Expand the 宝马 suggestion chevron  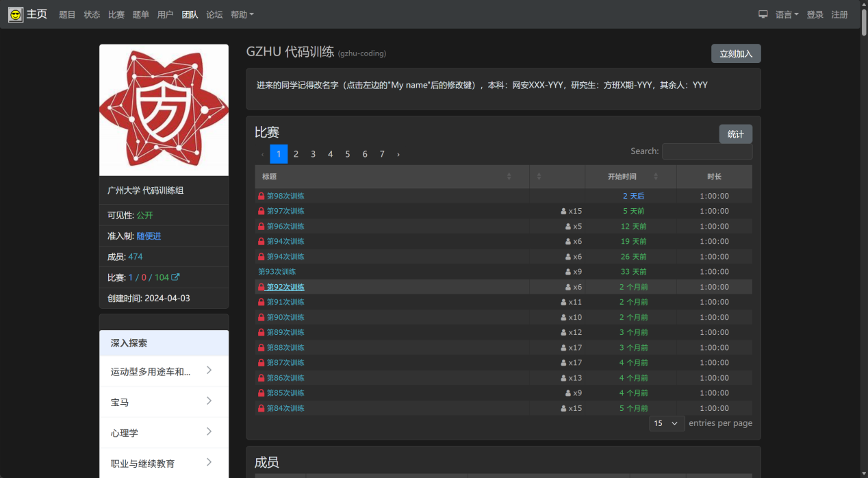pyautogui.click(x=209, y=401)
